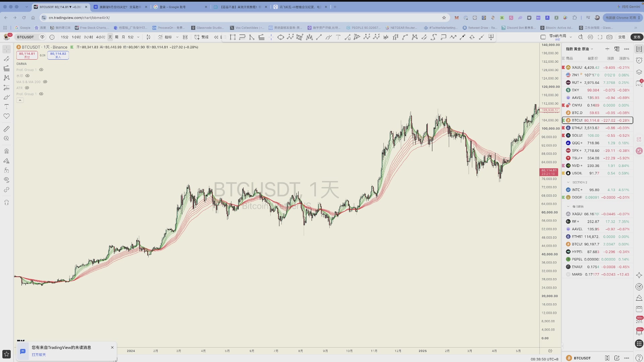The image size is (644, 362).
Task: Create an alert with 警报 button
Action: 202,37
